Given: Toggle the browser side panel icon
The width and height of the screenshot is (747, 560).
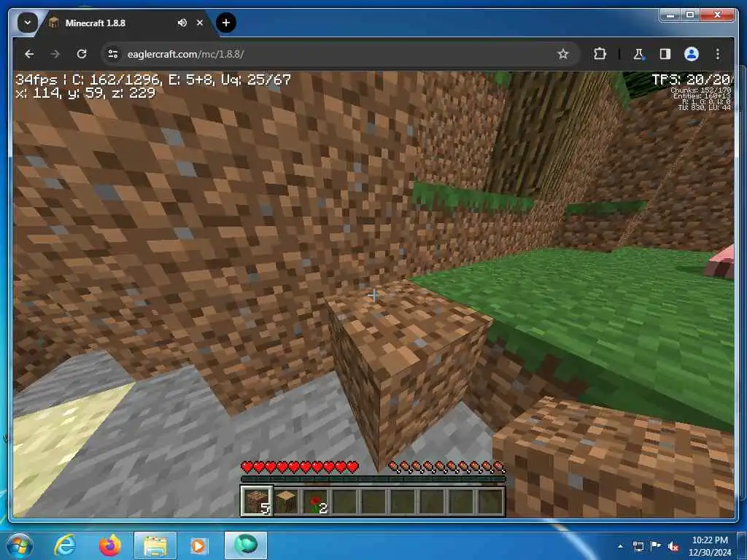Looking at the screenshot, I should (665, 54).
